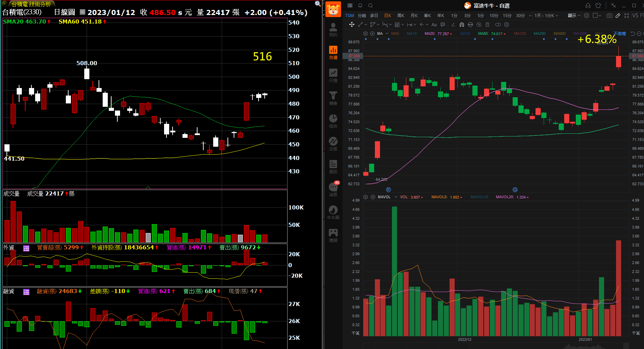The width and height of the screenshot is (644, 349).
Task: Click the 87.000 price line label
Action: coord(354,56)
